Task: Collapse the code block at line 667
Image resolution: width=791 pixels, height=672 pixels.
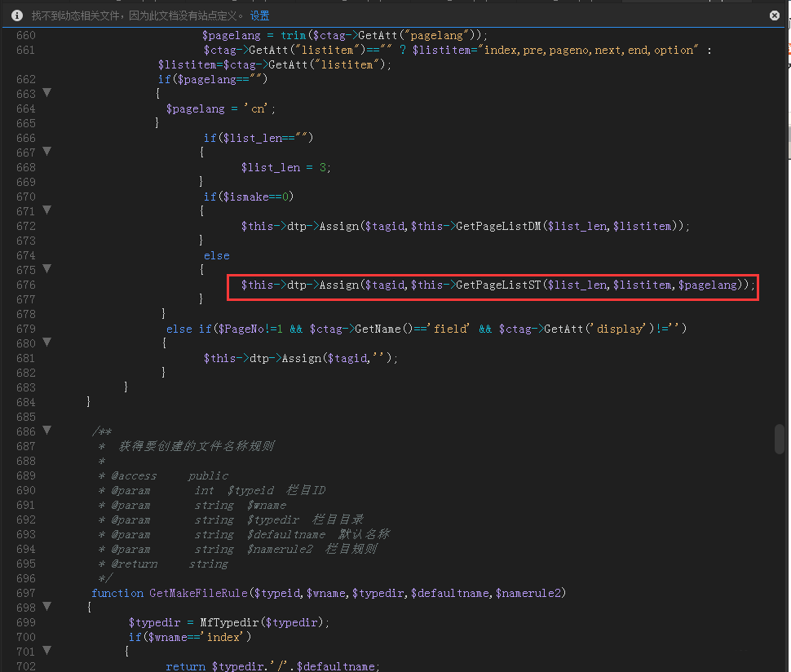Action: pos(47,152)
